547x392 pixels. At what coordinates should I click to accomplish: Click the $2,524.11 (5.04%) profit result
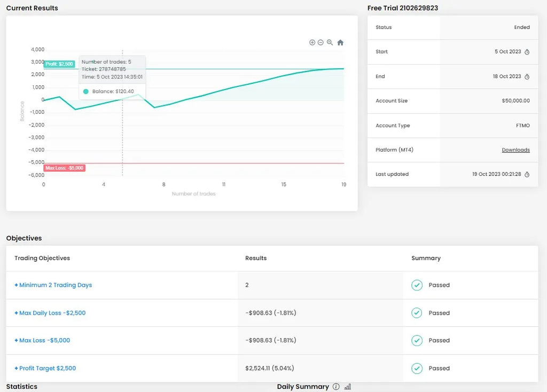click(x=270, y=369)
